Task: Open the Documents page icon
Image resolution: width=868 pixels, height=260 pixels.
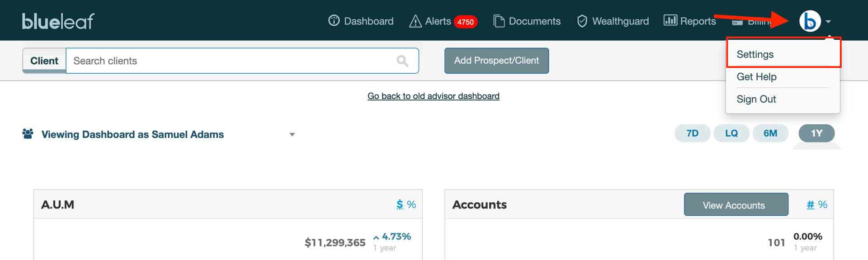Action: pyautogui.click(x=499, y=21)
